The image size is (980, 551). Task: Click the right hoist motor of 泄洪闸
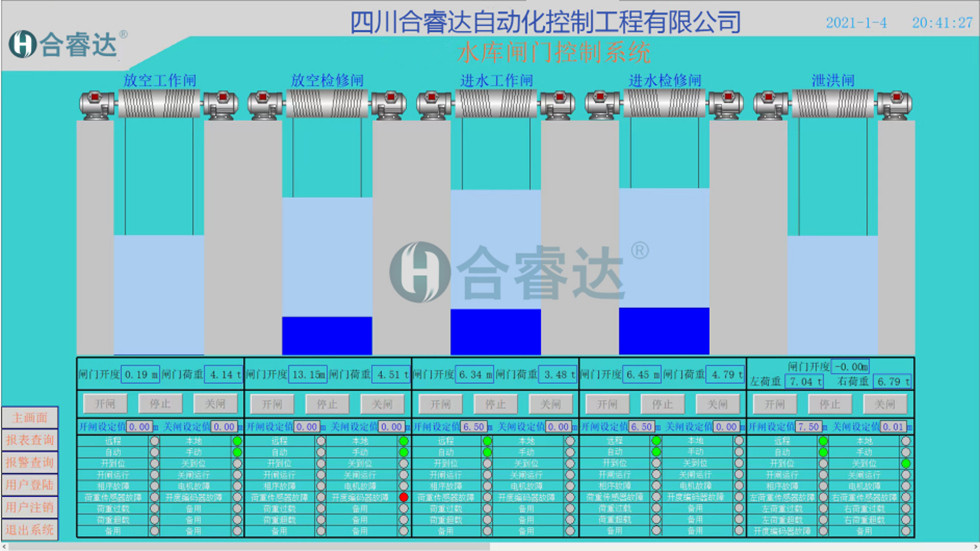pyautogui.click(x=894, y=104)
